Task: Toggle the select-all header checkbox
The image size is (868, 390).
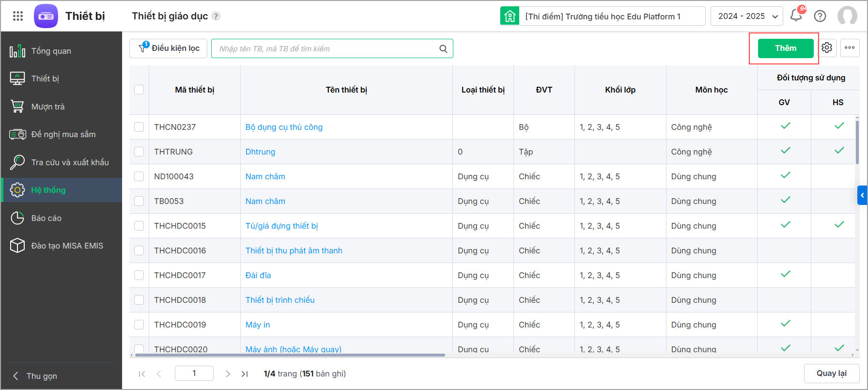Action: (139, 90)
